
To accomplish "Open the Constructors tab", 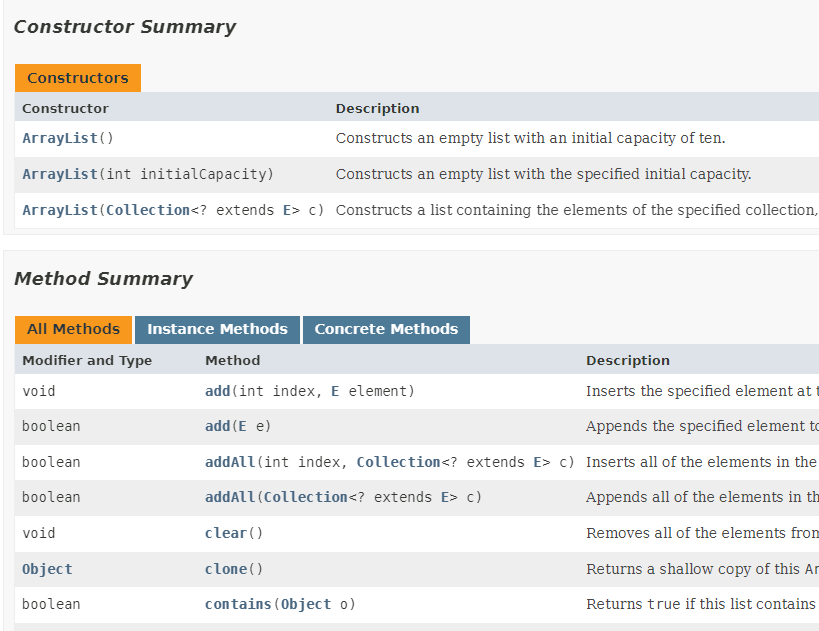I will tap(77, 78).
